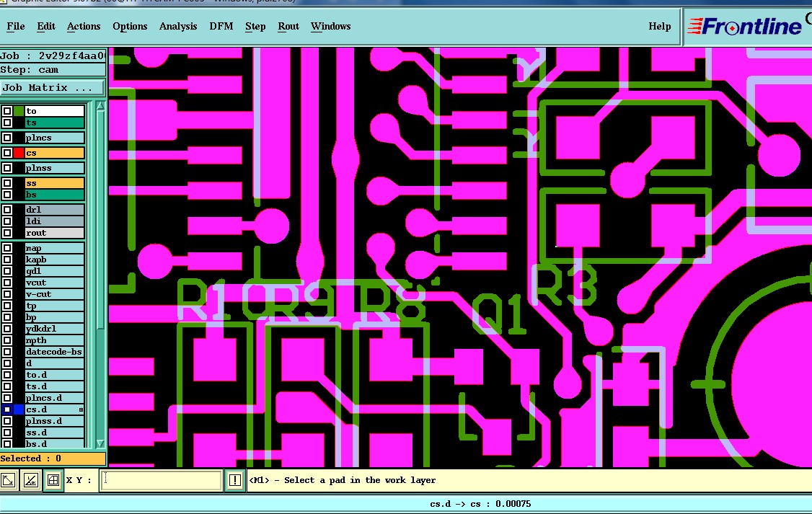Toggle the checkbox for layer map
Viewport: 812px width, 514px height.
point(6,248)
